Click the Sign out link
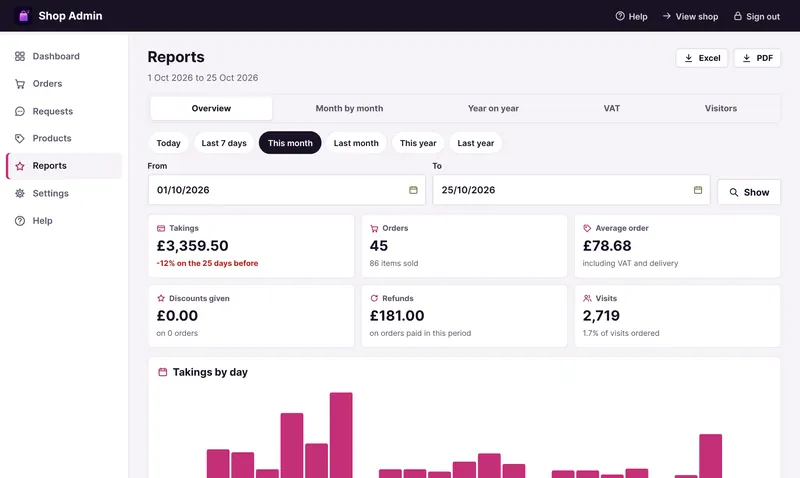This screenshot has height=478, width=800. pos(757,16)
